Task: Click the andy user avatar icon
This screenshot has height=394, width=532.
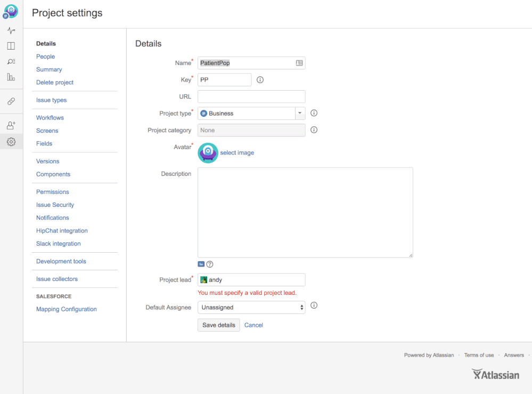Action: 203,279
